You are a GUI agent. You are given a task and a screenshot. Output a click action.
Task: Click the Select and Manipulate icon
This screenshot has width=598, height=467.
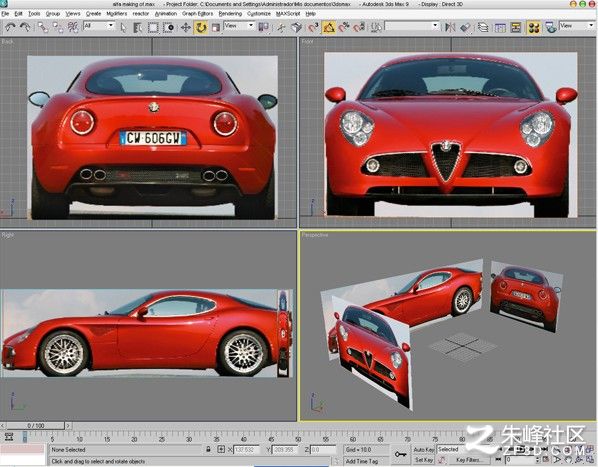281,27
